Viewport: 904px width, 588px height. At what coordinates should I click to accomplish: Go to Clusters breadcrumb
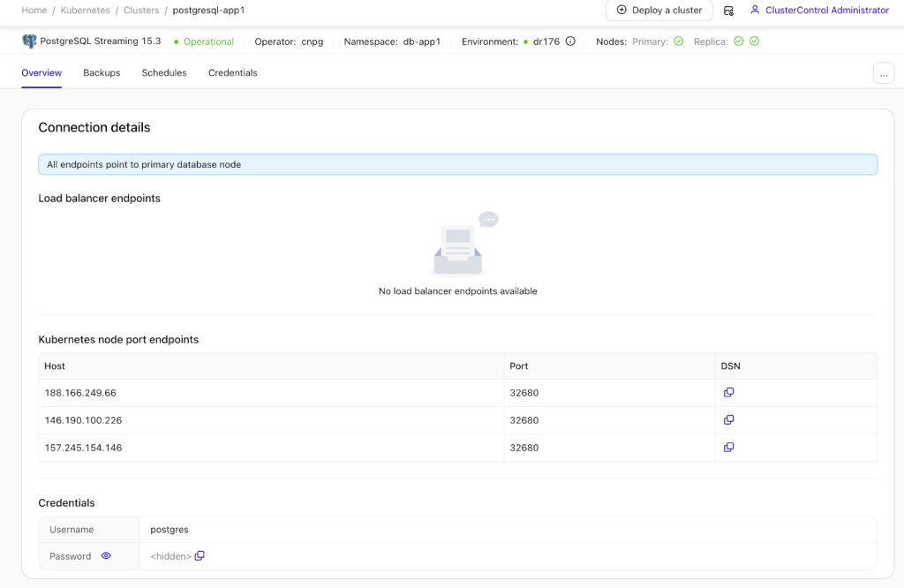click(141, 11)
